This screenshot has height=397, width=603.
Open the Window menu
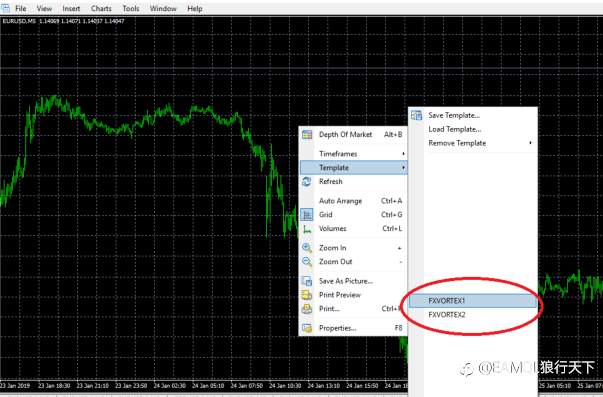pos(163,8)
